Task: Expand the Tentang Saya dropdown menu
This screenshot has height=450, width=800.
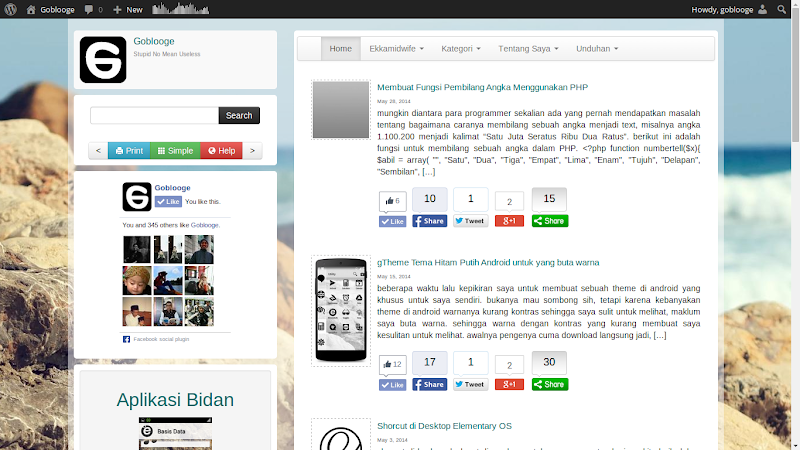Action: click(x=528, y=48)
